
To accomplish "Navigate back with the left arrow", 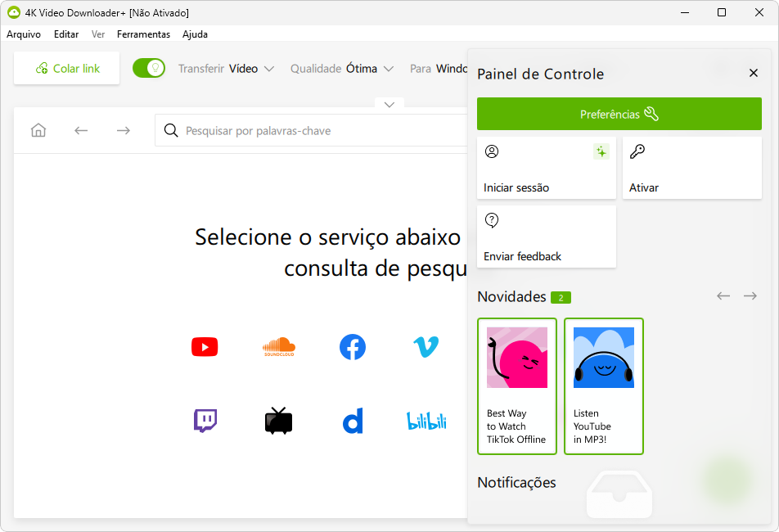I will [x=81, y=130].
